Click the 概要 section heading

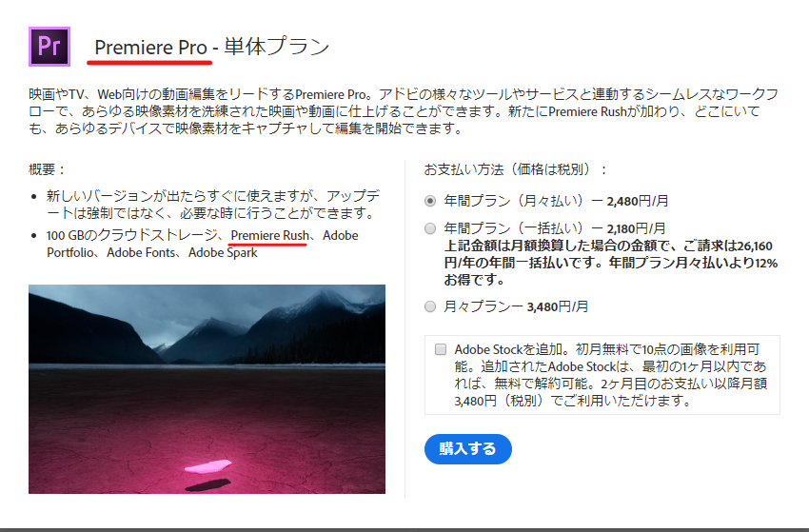tap(48, 169)
